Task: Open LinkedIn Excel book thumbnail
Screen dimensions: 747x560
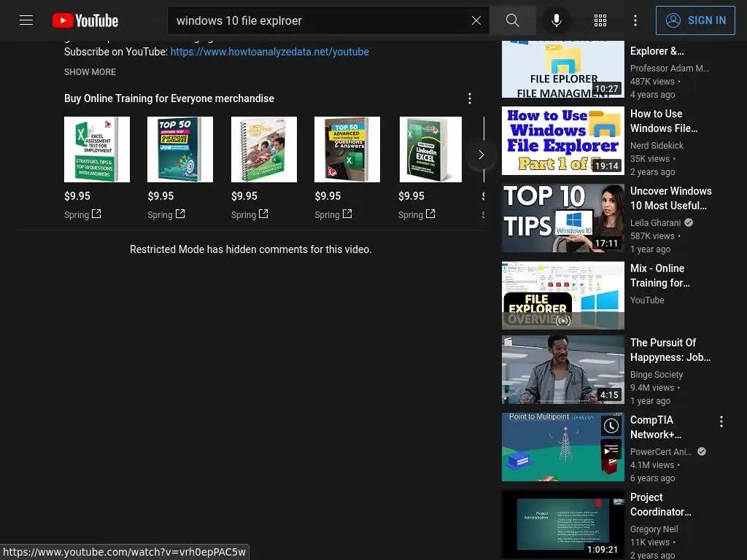Action: (430, 149)
